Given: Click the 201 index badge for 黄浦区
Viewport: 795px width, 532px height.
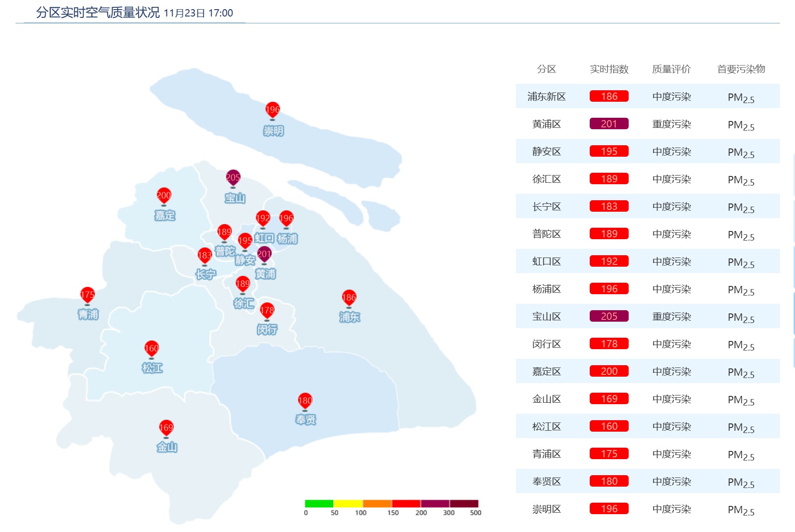Looking at the screenshot, I should tap(609, 124).
